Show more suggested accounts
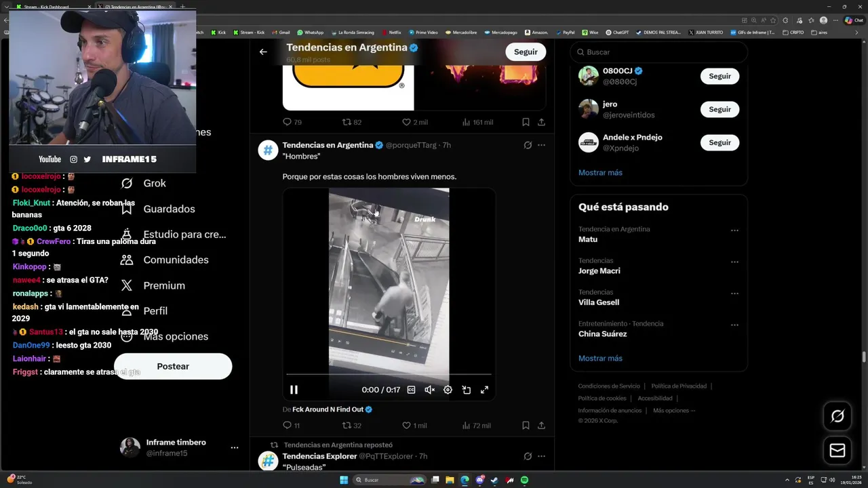The height and width of the screenshot is (488, 868). pyautogui.click(x=600, y=172)
